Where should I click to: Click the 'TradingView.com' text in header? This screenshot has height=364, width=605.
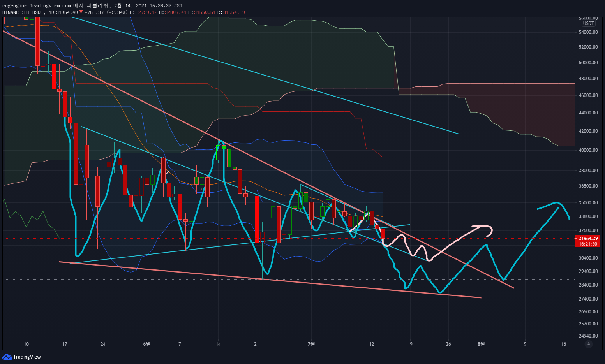[50, 6]
